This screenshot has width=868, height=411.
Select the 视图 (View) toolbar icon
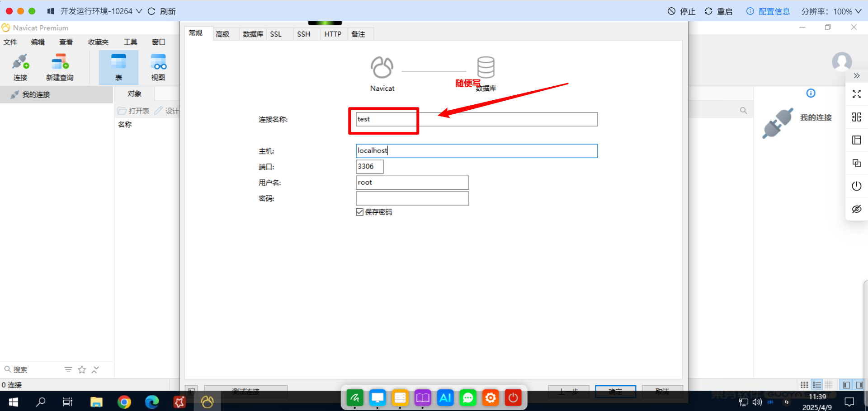pos(158,67)
